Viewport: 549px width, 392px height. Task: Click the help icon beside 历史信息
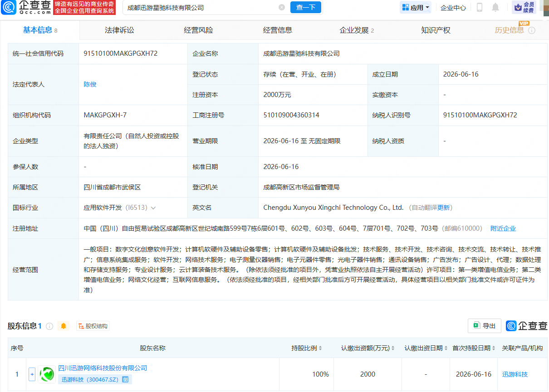(532, 30)
